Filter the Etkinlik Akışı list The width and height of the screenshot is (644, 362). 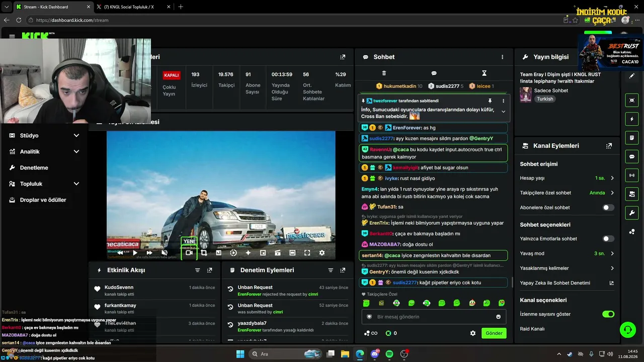coord(198,270)
